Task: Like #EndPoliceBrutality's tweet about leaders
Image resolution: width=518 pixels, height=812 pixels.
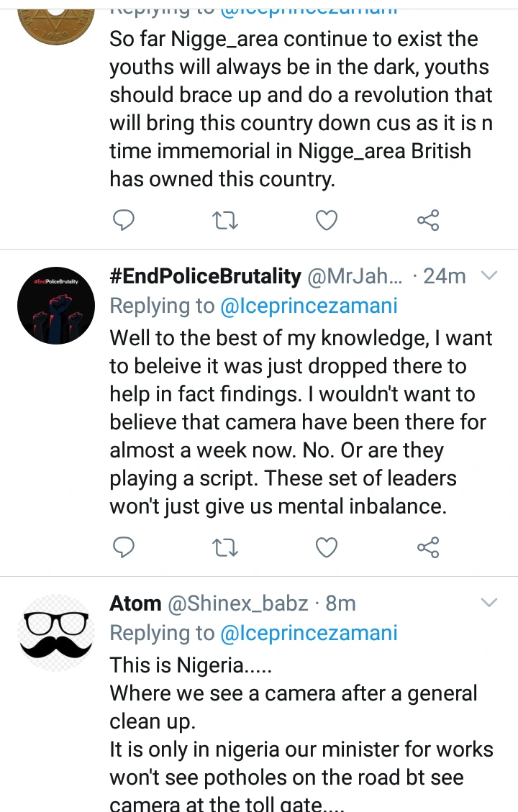Action: [327, 548]
